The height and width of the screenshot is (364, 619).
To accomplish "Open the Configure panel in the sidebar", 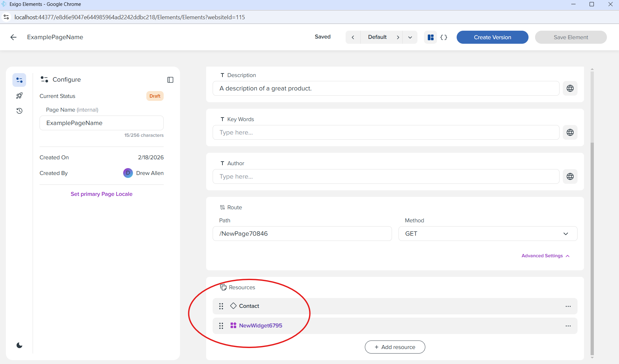I will (19, 80).
